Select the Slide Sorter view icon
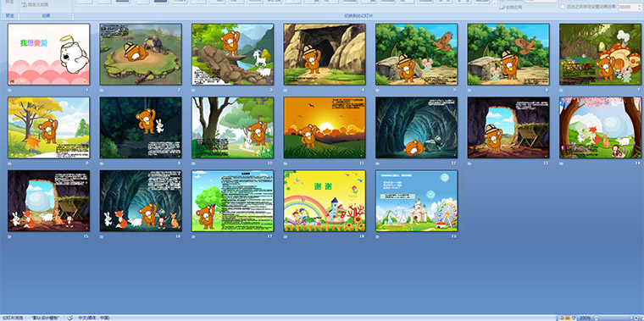This screenshot has width=644, height=321. [567, 318]
